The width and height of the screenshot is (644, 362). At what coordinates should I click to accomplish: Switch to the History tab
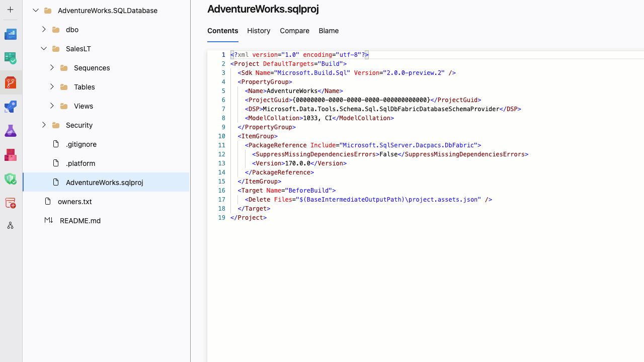[259, 31]
